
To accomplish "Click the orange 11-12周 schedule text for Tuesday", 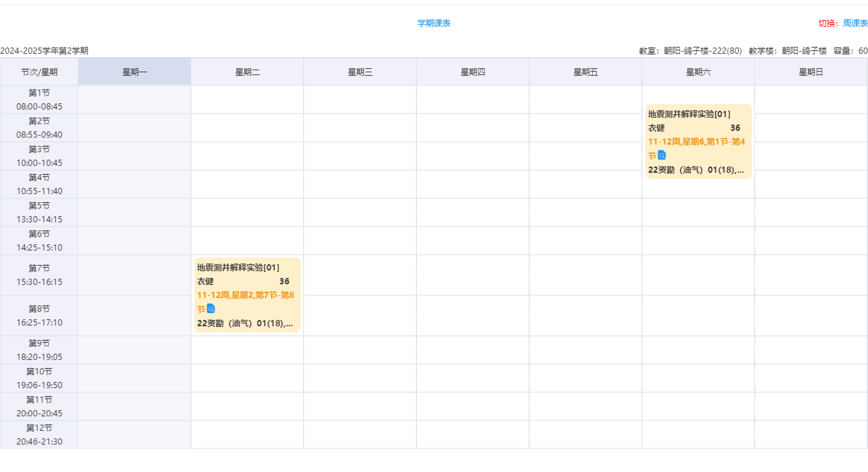I will (x=246, y=295).
